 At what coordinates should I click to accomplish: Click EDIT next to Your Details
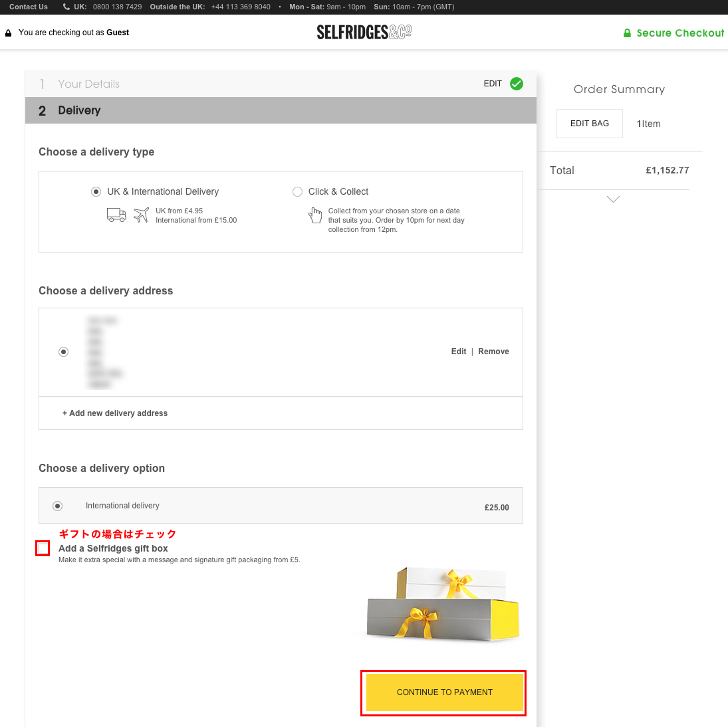coord(493,84)
